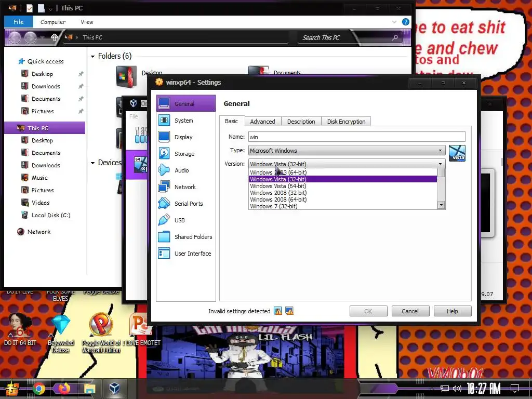
Task: Click VirtualBox taskbar icon
Action: [114, 388]
